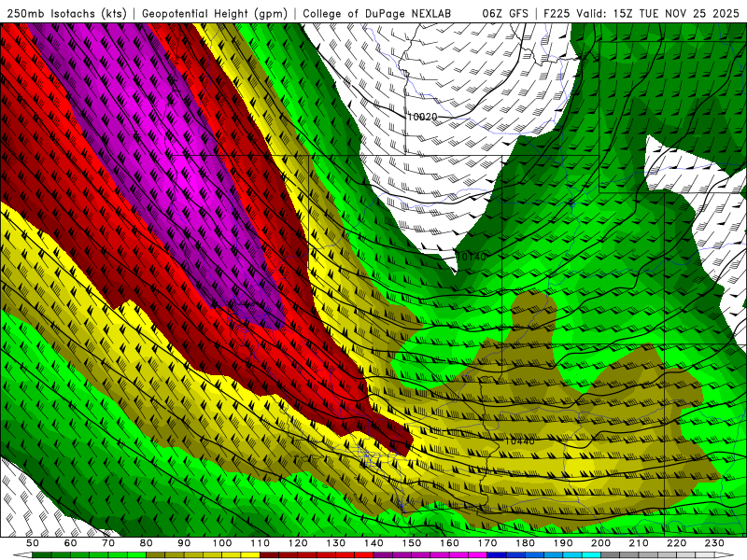The height and width of the screenshot is (560, 747).
Task: Click the 190 label on the color scale
Action: point(563,543)
